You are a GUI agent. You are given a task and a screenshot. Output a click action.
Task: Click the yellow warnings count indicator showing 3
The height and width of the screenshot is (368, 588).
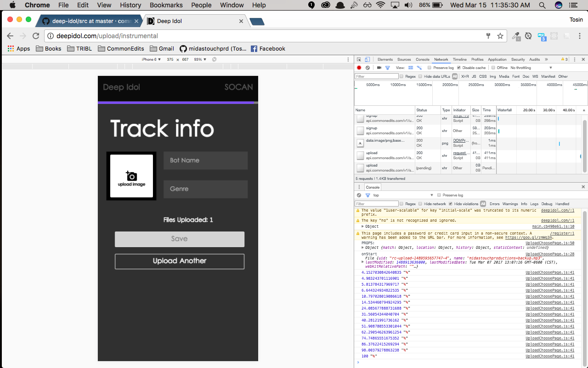565,59
